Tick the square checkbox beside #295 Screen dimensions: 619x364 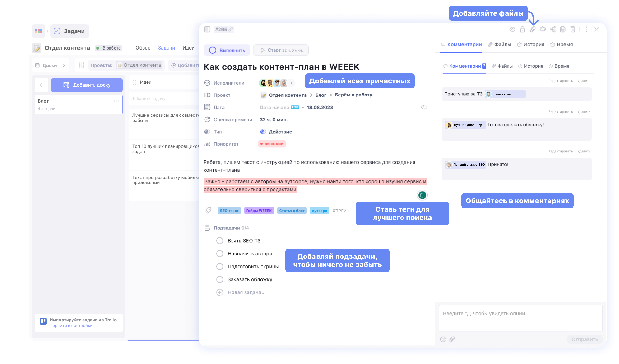pos(207,30)
